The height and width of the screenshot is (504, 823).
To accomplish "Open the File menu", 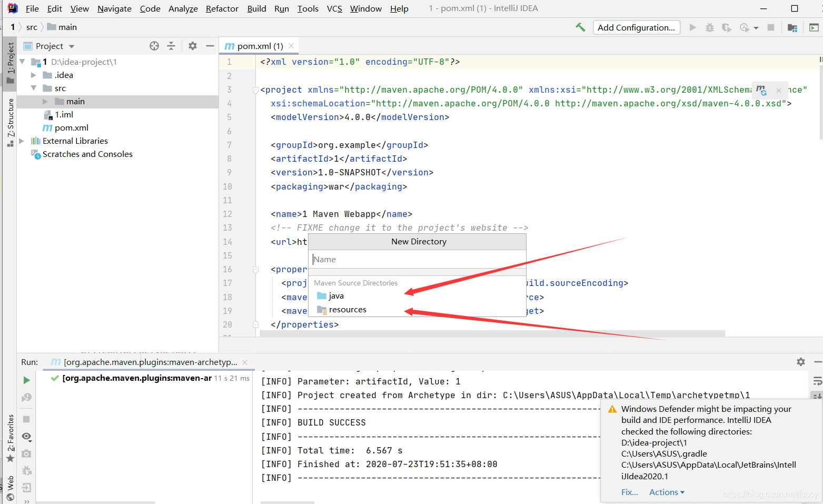I will [32, 8].
